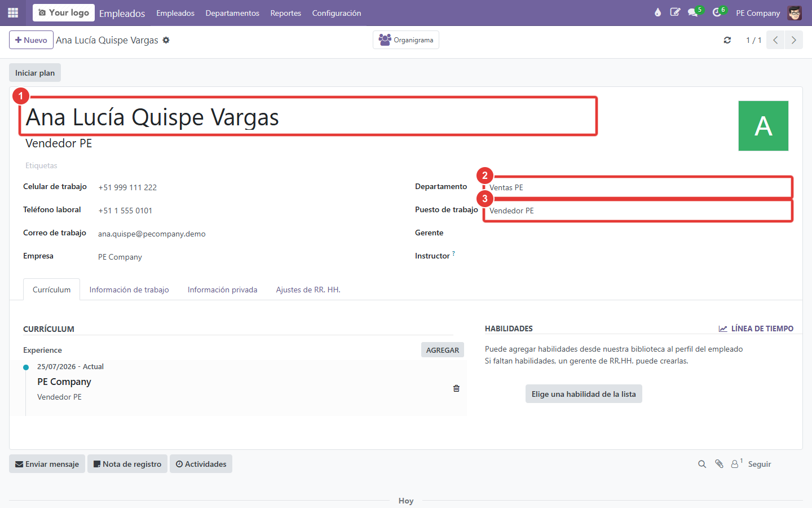
Task: Open the gear actions menu beside employee name
Action: (x=166, y=40)
